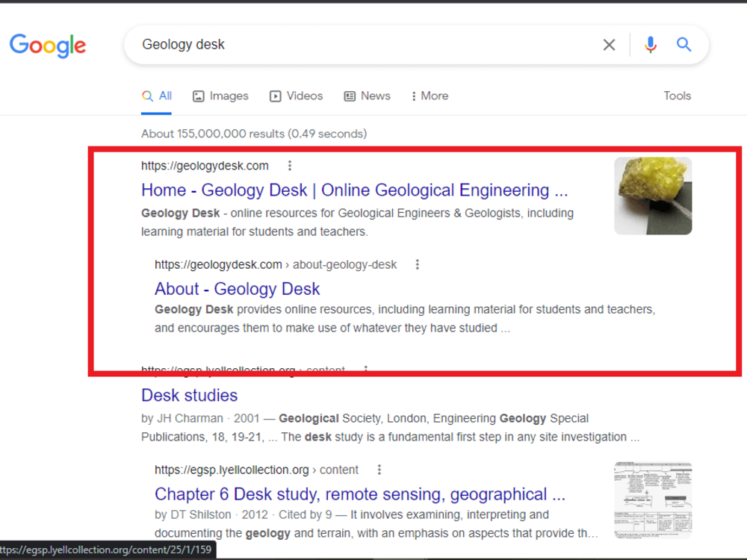Open options dots for the Chapter 6 Desk study result
This screenshot has height=560, width=747.
point(379,470)
